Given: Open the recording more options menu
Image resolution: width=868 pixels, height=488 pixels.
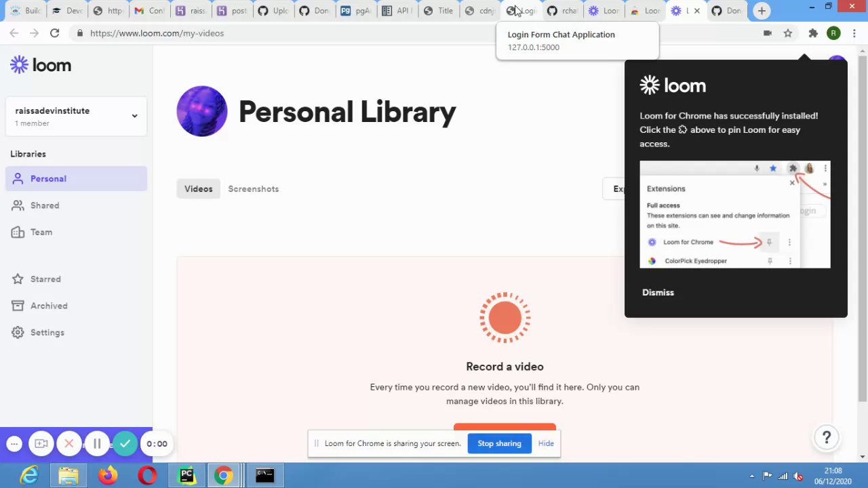Looking at the screenshot, I should [14, 444].
